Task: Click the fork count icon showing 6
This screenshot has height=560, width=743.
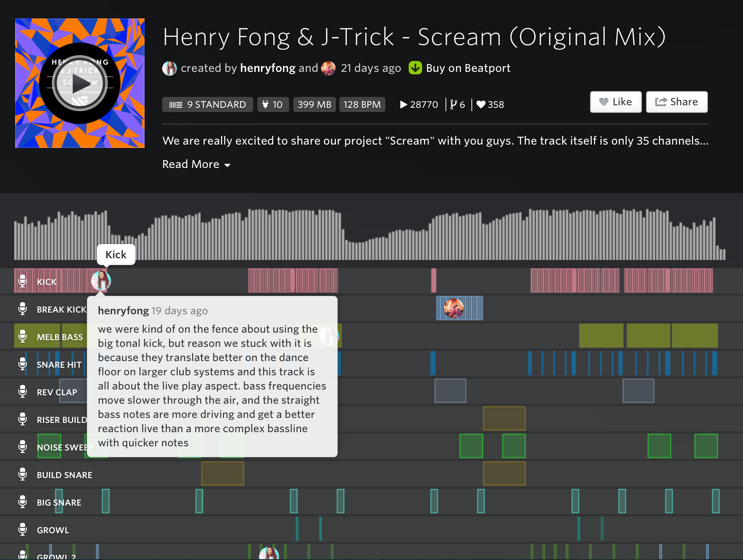Action: pyautogui.click(x=453, y=104)
